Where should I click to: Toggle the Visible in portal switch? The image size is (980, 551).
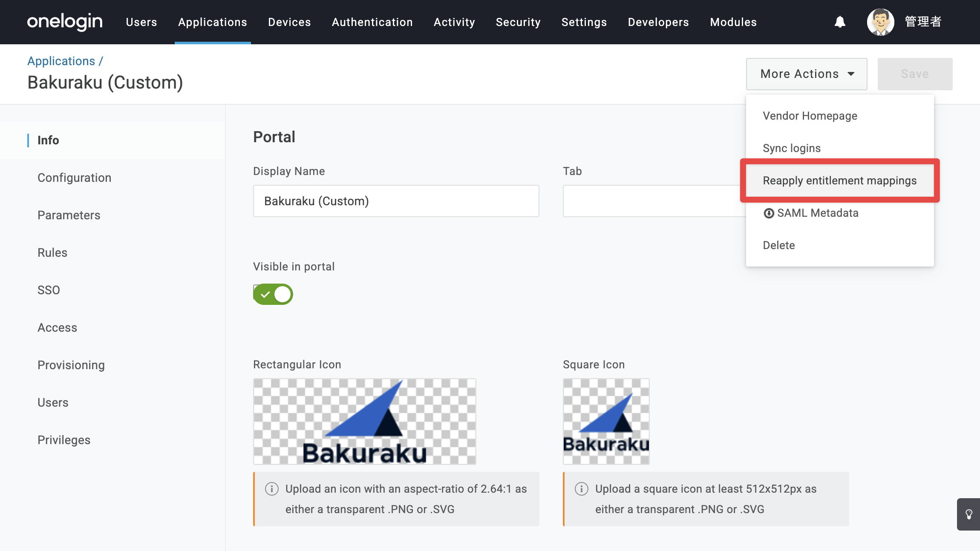(x=273, y=294)
